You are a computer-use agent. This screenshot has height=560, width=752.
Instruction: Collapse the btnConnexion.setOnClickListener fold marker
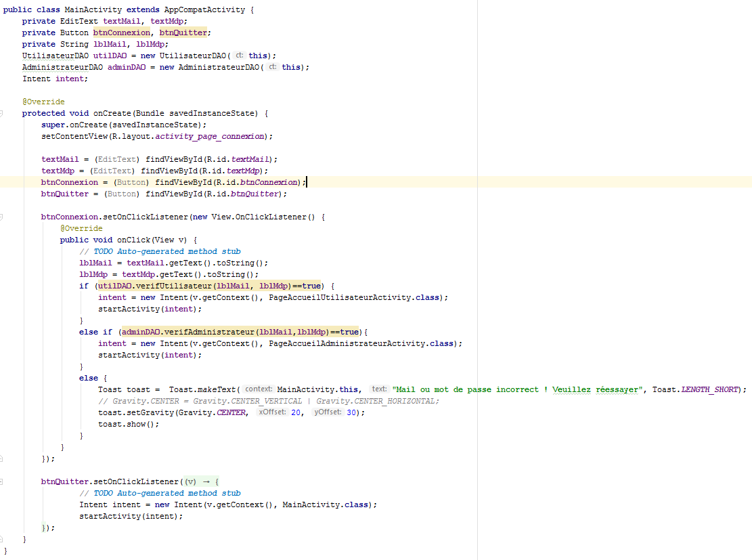click(x=2, y=217)
